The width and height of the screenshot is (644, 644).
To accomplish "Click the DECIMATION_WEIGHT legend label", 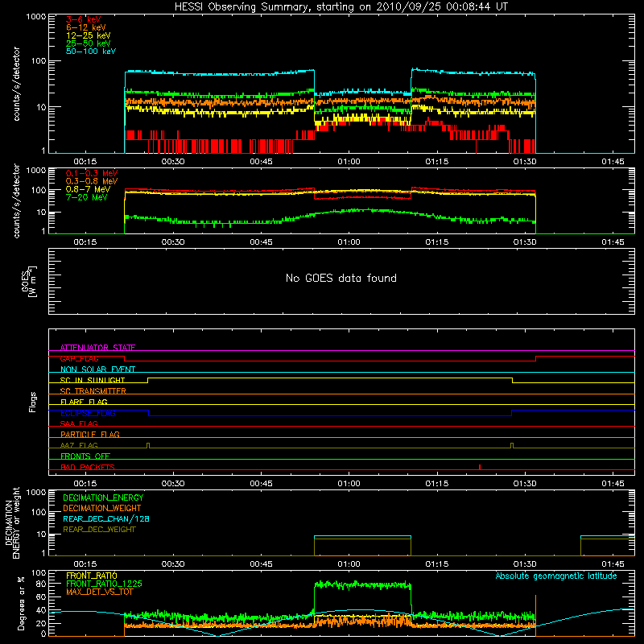I will click(x=102, y=509).
